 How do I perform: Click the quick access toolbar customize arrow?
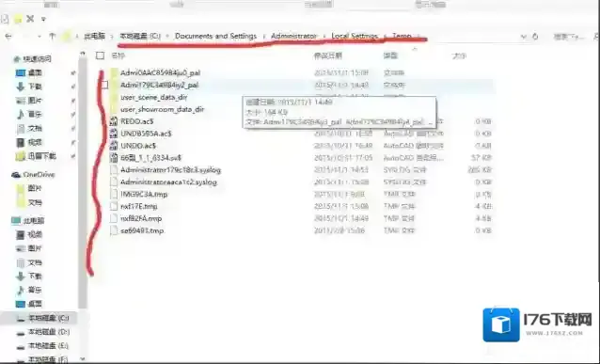(x=43, y=19)
